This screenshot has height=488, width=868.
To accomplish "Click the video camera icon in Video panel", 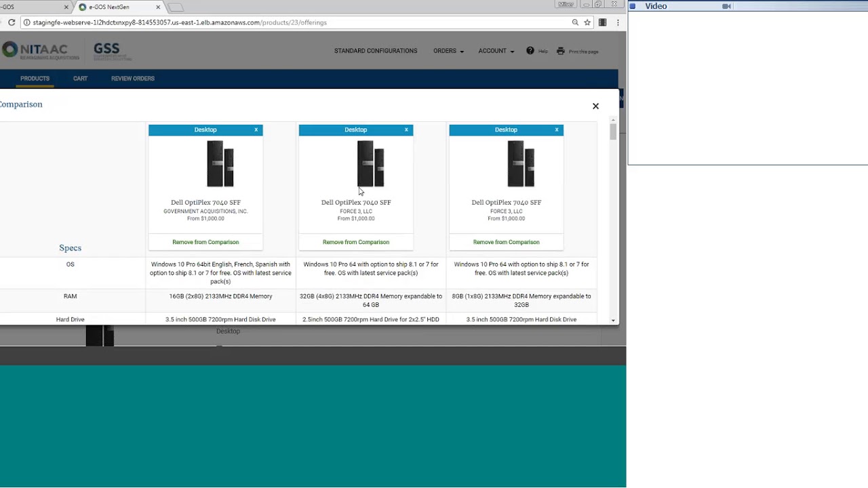I will [x=726, y=6].
